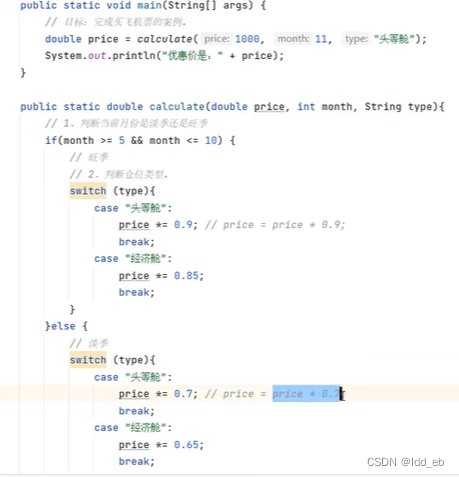Click the 'System' class name
Viewport: 459px width, 477px height.
(63, 56)
